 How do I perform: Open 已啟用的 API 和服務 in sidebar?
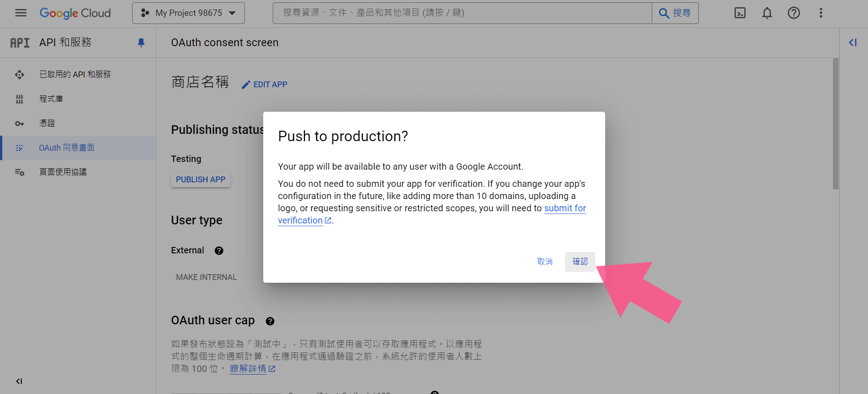point(78,74)
